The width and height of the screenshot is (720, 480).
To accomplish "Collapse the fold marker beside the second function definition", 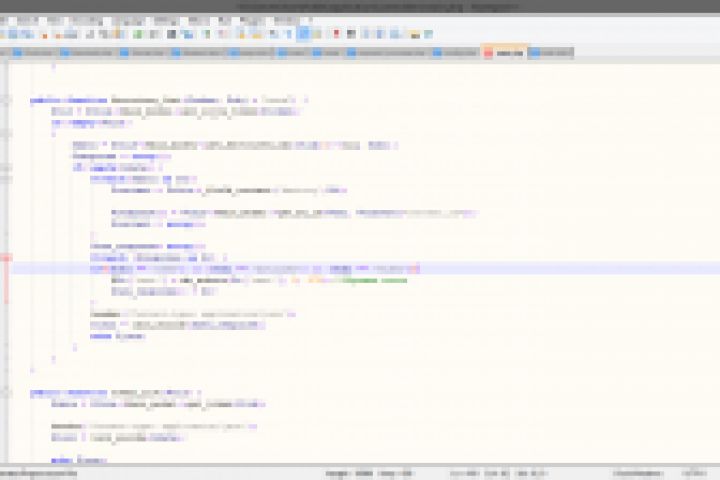I will point(6,392).
